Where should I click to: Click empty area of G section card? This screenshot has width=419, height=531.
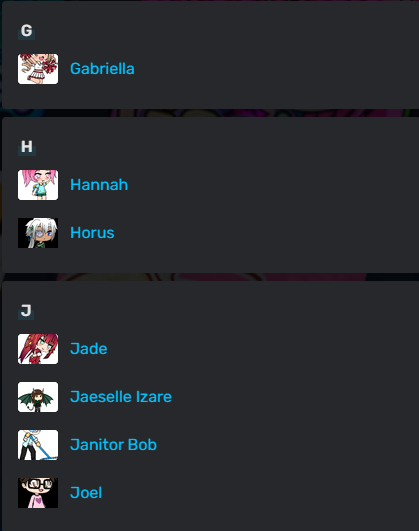pyautogui.click(x=271, y=69)
